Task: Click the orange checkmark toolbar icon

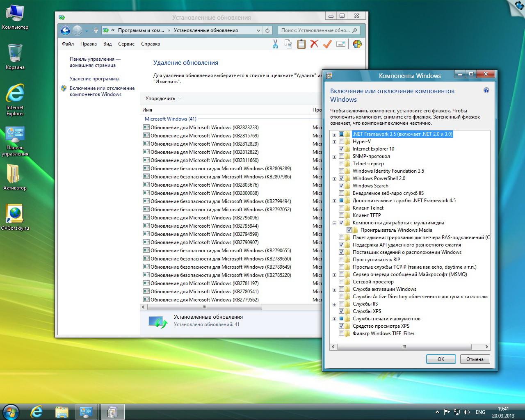Action: 327,44
